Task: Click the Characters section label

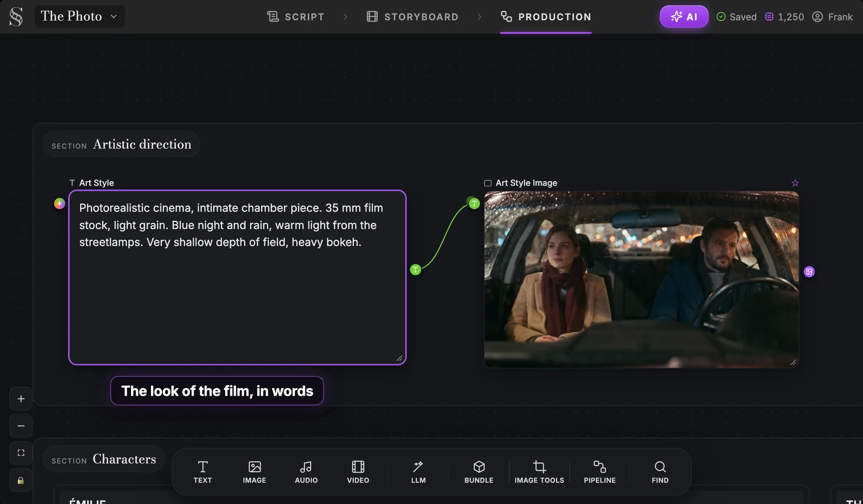Action: 104,459
